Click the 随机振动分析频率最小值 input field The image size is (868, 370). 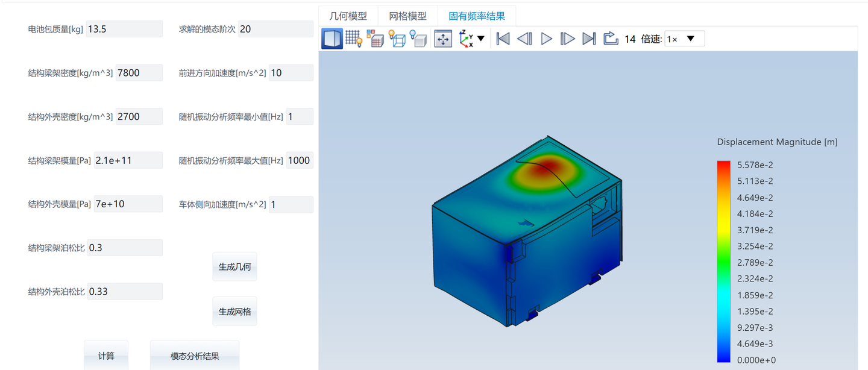tap(300, 116)
